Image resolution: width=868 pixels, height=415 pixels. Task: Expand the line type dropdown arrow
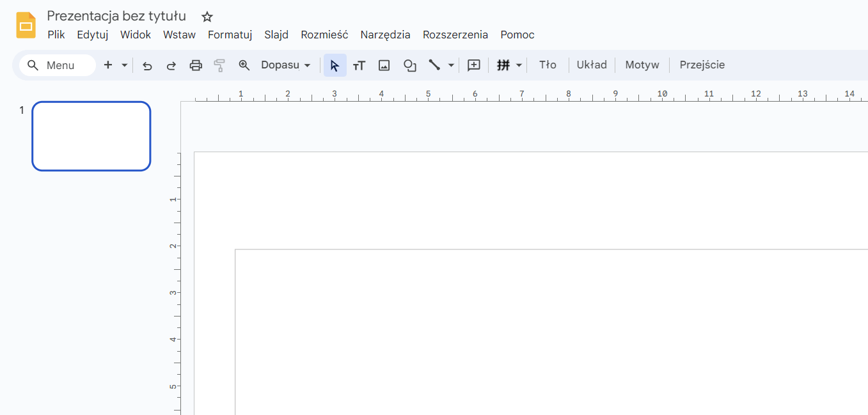[451, 65]
